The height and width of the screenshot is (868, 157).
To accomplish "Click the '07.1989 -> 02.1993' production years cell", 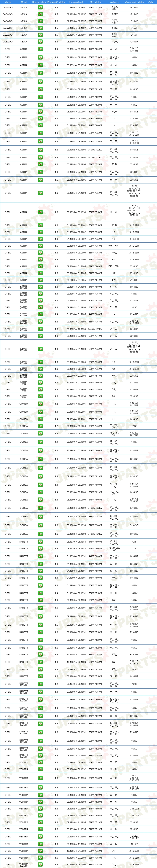I will point(76,669).
